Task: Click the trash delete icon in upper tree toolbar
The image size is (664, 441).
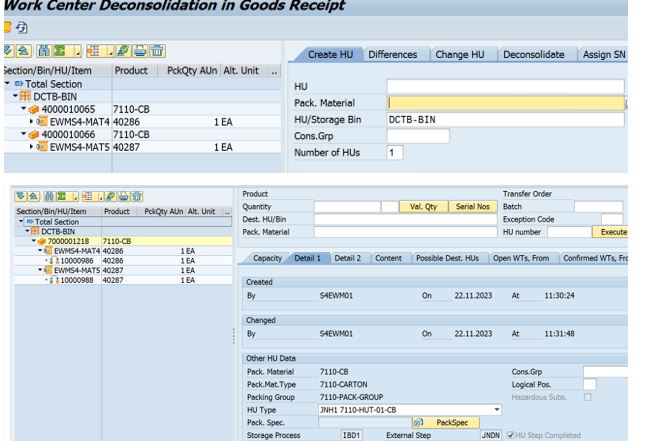Action: [x=158, y=51]
